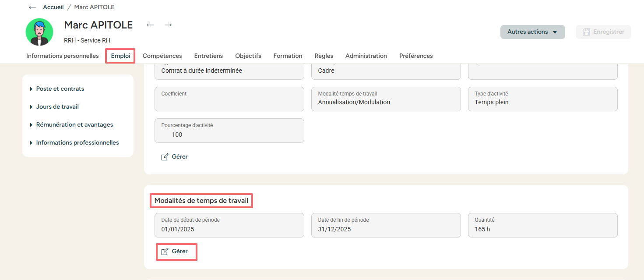644x280 pixels.
Task: Expand Poste et contrats section
Action: pos(60,89)
